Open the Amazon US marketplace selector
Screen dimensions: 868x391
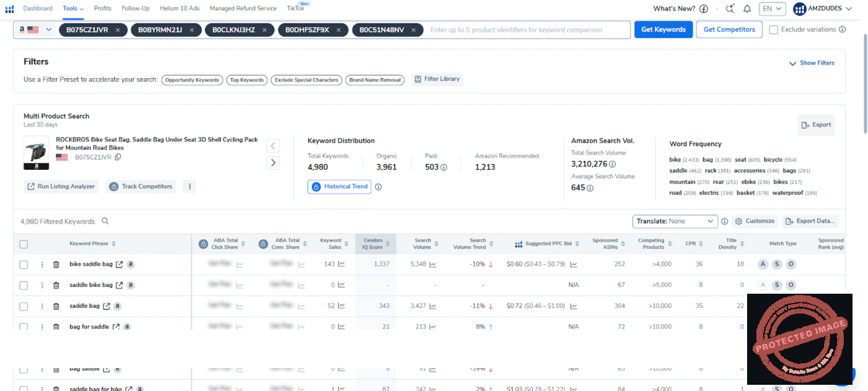click(34, 30)
